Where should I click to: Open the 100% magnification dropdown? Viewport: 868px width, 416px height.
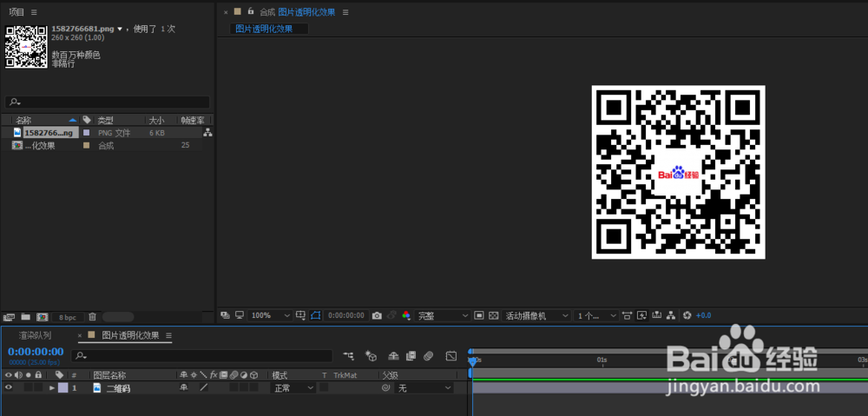(x=270, y=315)
